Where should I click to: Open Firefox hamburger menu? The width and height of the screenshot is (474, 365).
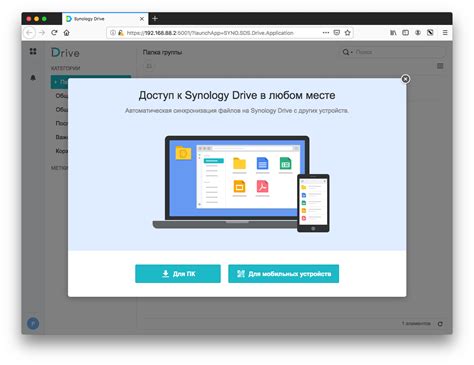tap(445, 33)
